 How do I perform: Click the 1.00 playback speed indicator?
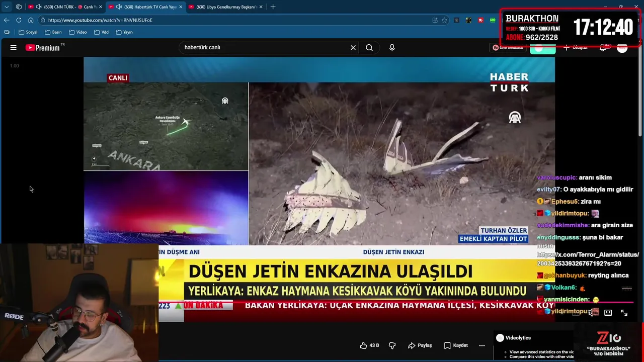15,66
